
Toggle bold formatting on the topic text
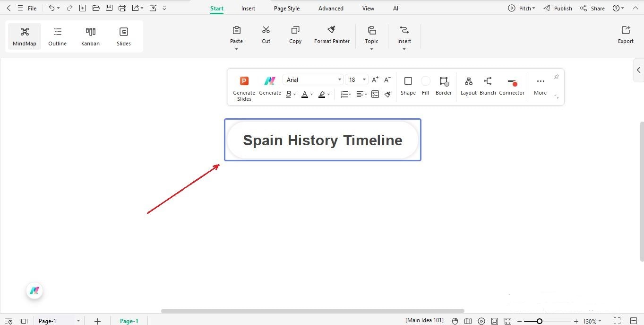tap(288, 94)
